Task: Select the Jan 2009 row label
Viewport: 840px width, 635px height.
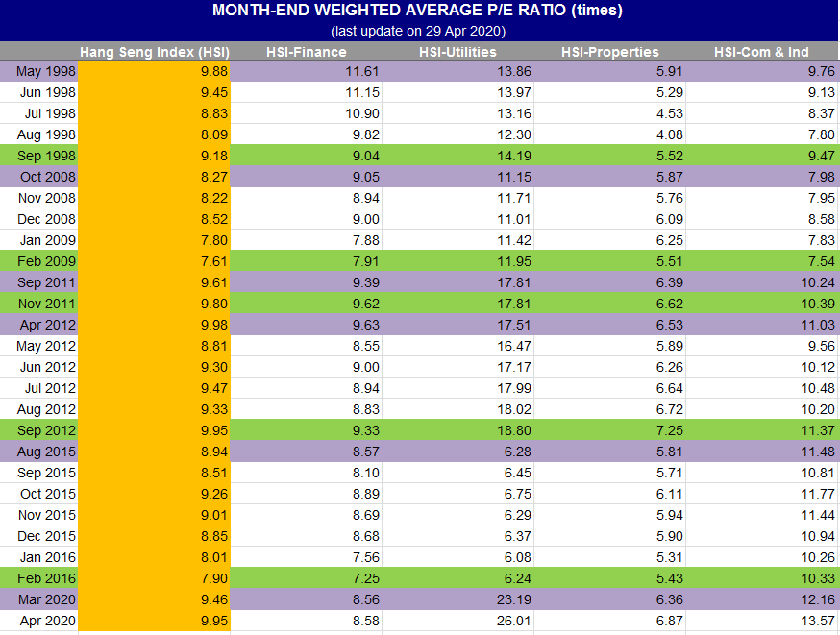Action: tap(48, 240)
